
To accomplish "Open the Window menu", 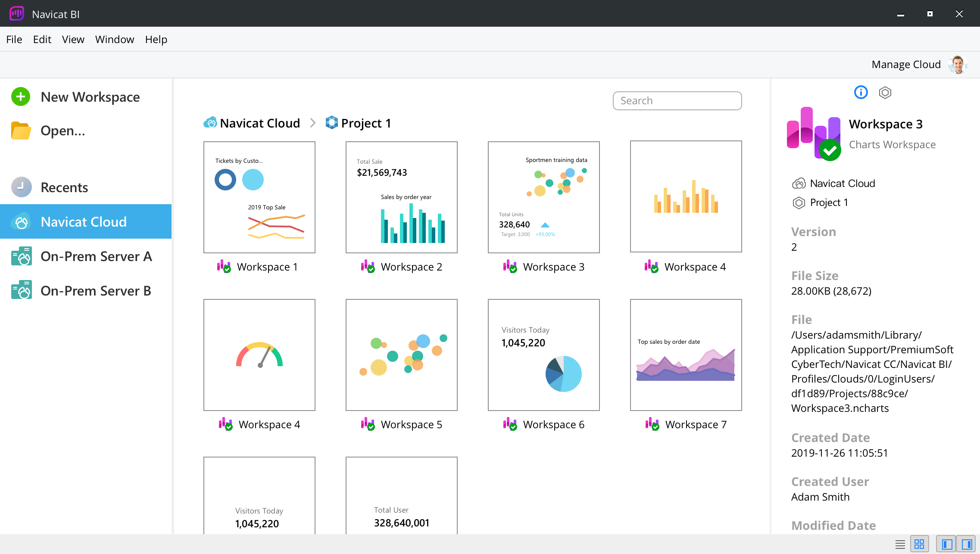I will pos(114,39).
